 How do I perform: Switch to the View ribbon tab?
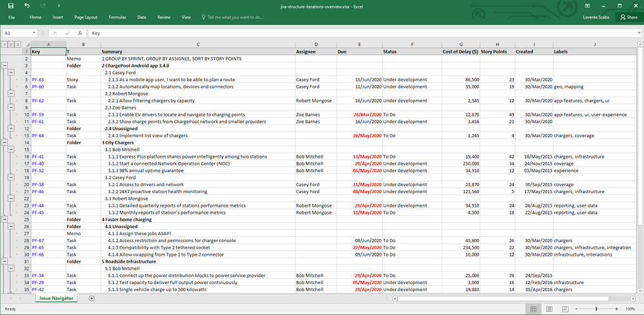(186, 17)
